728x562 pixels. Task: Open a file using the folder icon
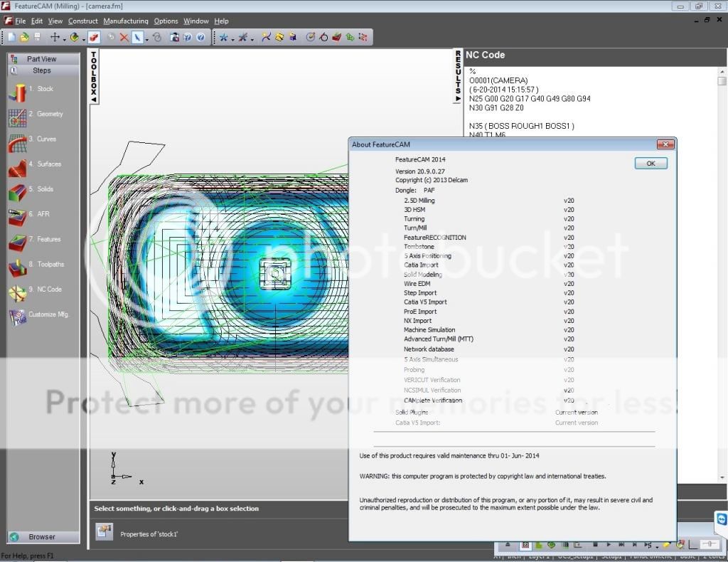pos(24,37)
